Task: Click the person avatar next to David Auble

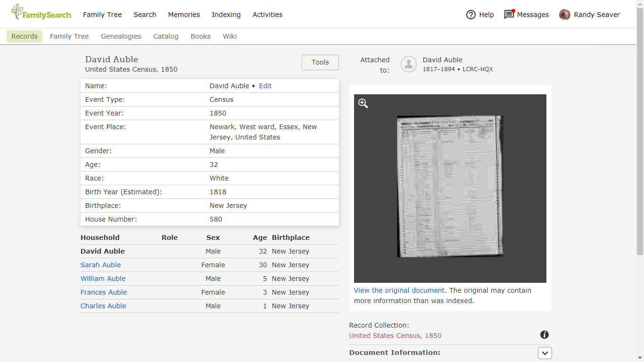Action: [x=408, y=64]
